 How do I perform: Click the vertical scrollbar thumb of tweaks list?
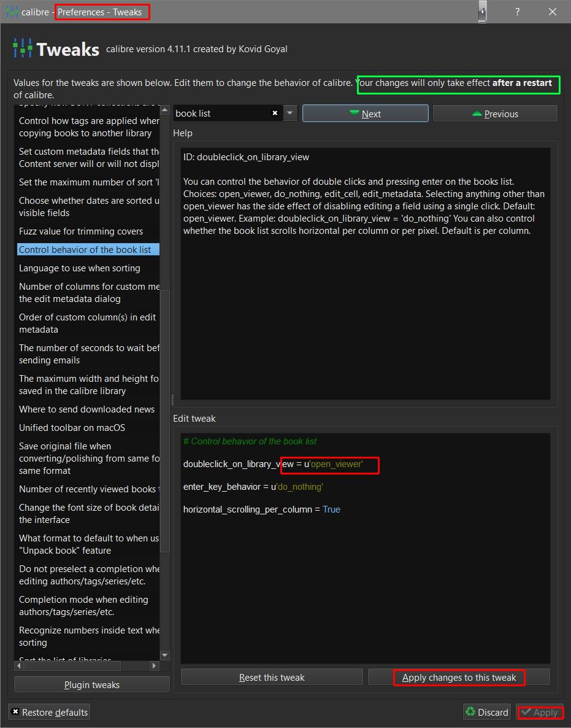coord(164,420)
